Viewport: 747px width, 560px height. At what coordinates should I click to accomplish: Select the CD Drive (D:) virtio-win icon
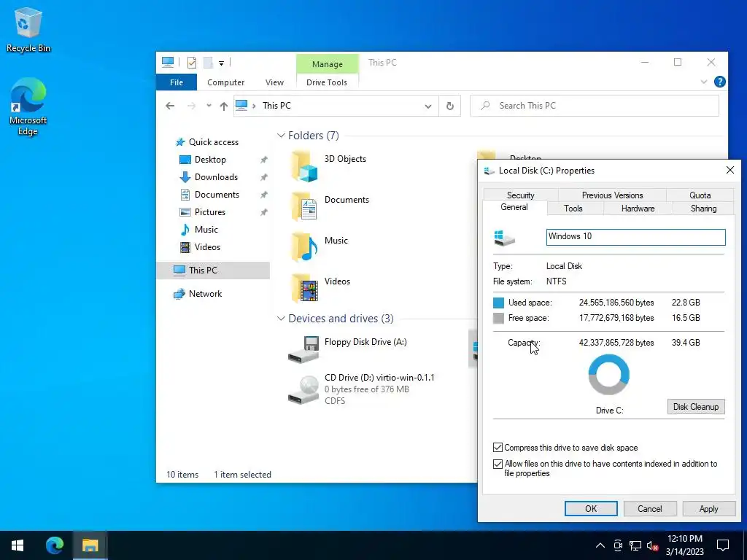click(303, 389)
